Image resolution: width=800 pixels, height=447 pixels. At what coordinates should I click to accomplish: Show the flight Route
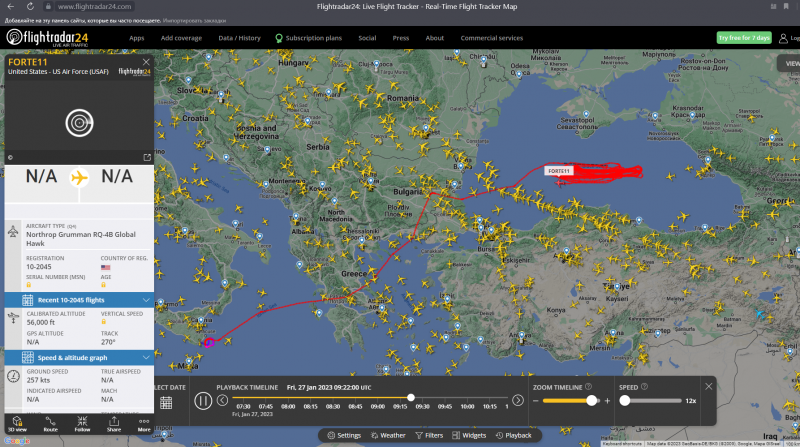51,424
